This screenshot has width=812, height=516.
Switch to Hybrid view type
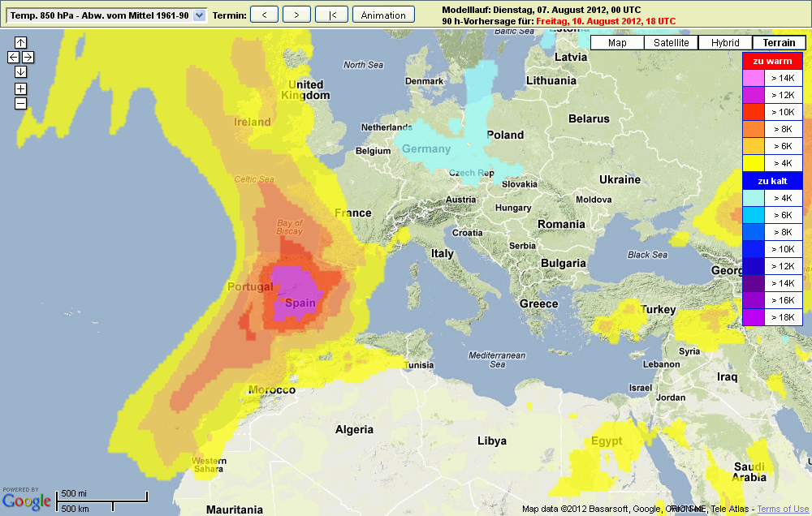[x=725, y=42]
